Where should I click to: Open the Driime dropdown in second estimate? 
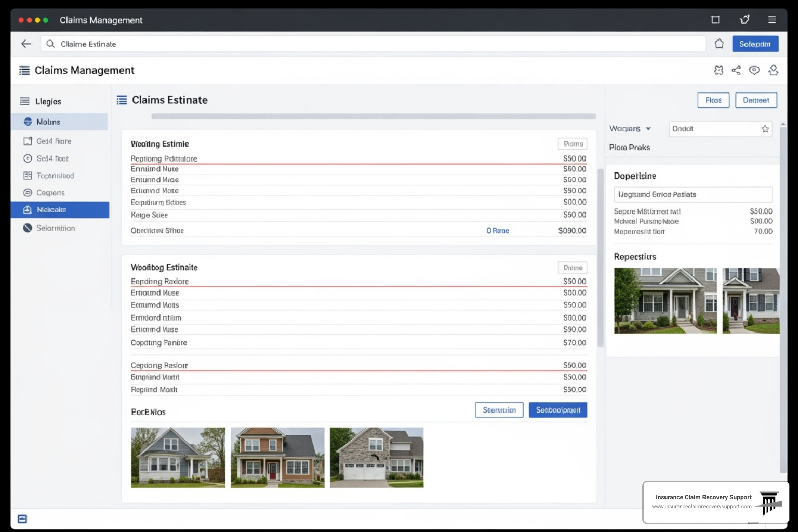point(573,268)
